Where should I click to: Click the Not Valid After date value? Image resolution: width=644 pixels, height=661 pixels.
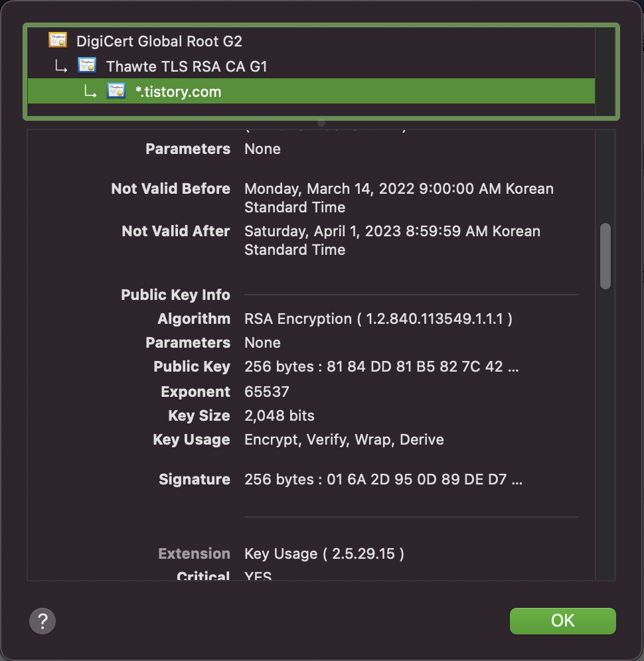tap(392, 240)
